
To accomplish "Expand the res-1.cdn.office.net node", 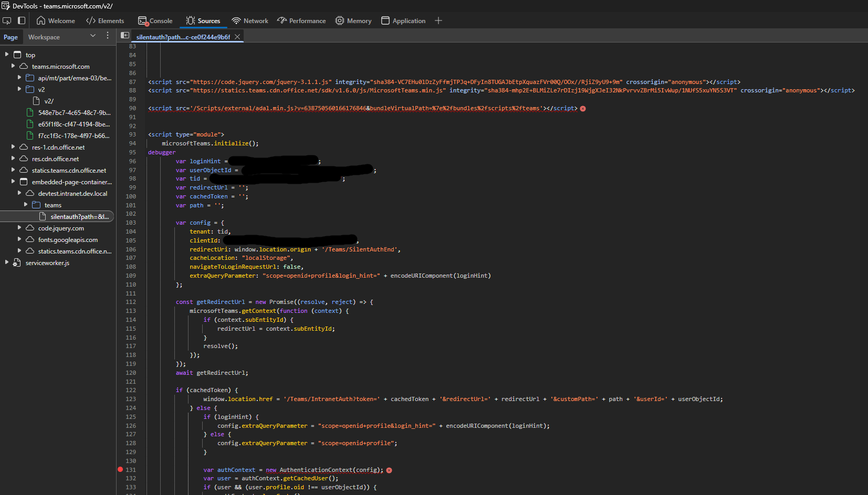I will pos(13,147).
